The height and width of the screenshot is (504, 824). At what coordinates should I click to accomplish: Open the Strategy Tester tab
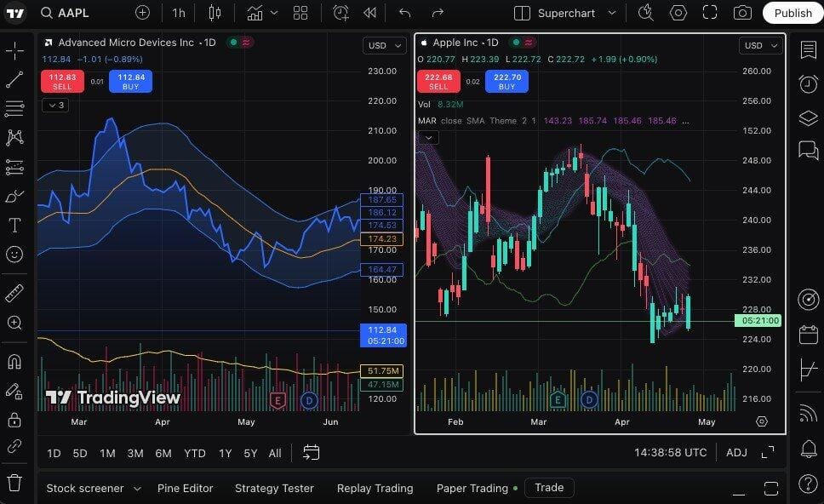tap(274, 488)
